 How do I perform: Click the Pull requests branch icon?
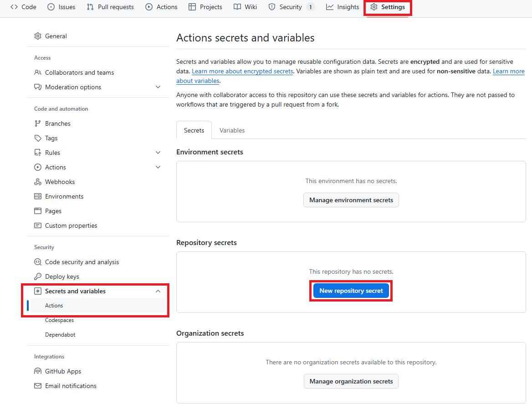90,7
